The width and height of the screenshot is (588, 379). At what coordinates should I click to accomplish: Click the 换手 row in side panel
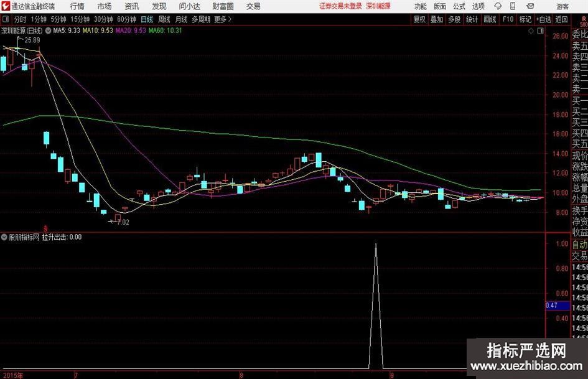coord(580,210)
